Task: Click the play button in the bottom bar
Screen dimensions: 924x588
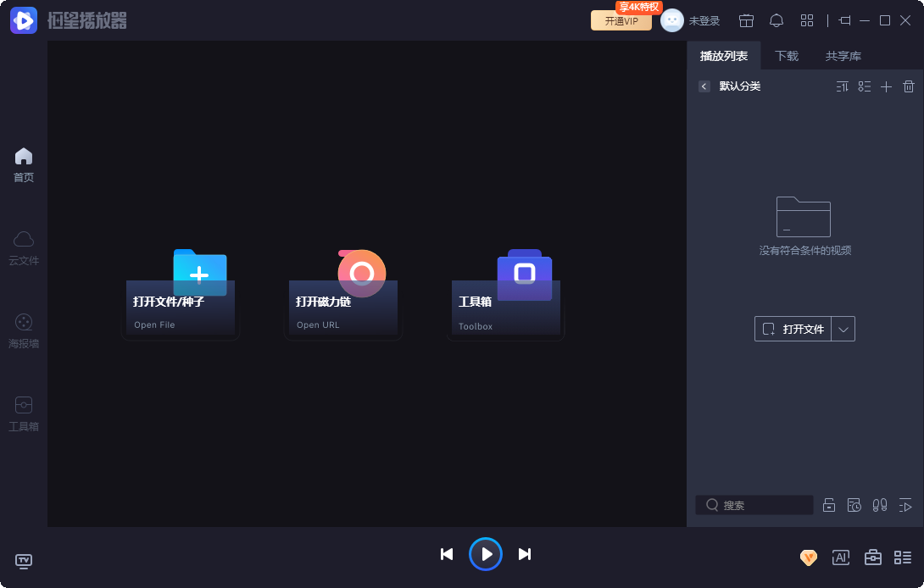Action: (x=486, y=554)
